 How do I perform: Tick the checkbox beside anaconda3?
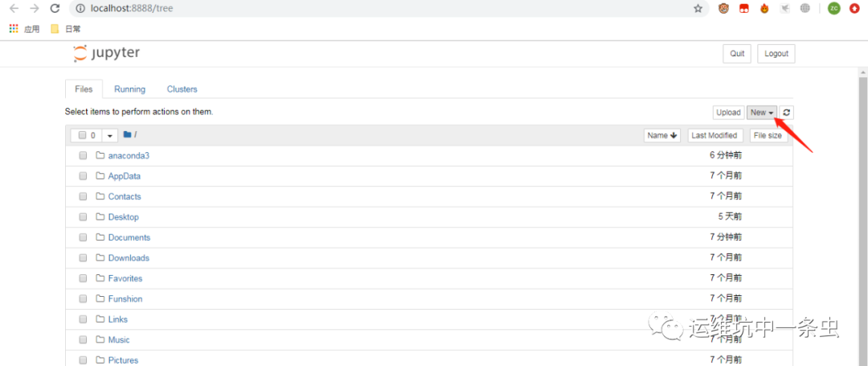click(x=83, y=155)
